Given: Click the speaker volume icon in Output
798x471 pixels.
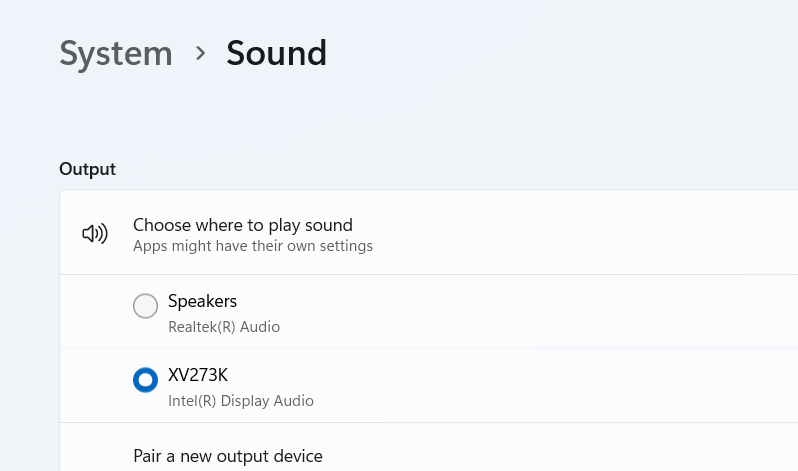Looking at the screenshot, I should [95, 234].
